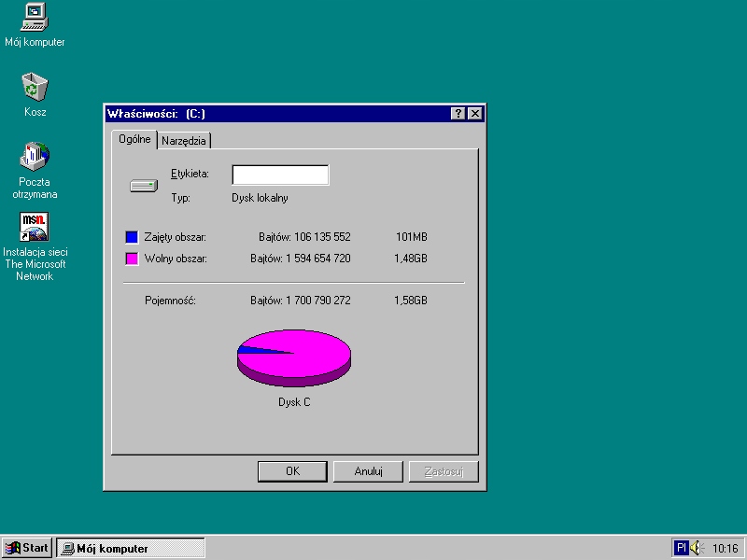
Task: Confirm changes with the OK button
Action: [292, 471]
